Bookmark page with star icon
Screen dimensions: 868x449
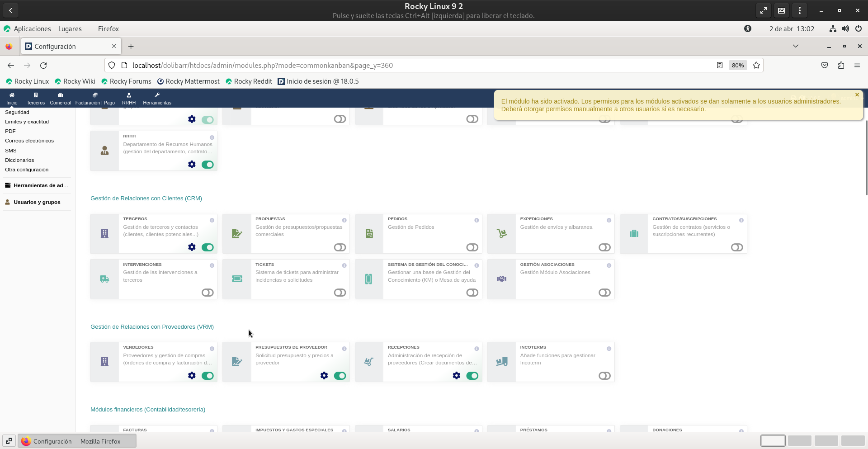point(756,66)
